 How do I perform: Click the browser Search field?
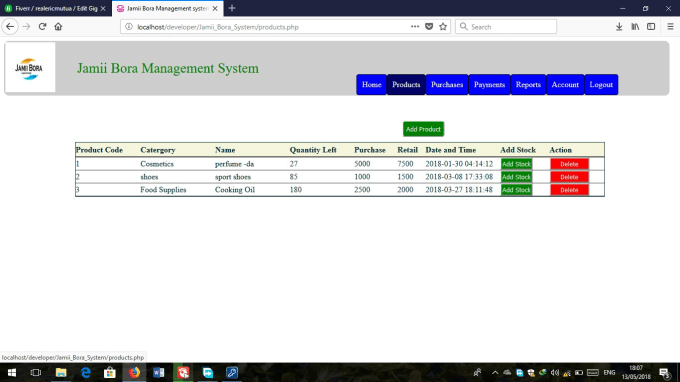tap(506, 26)
